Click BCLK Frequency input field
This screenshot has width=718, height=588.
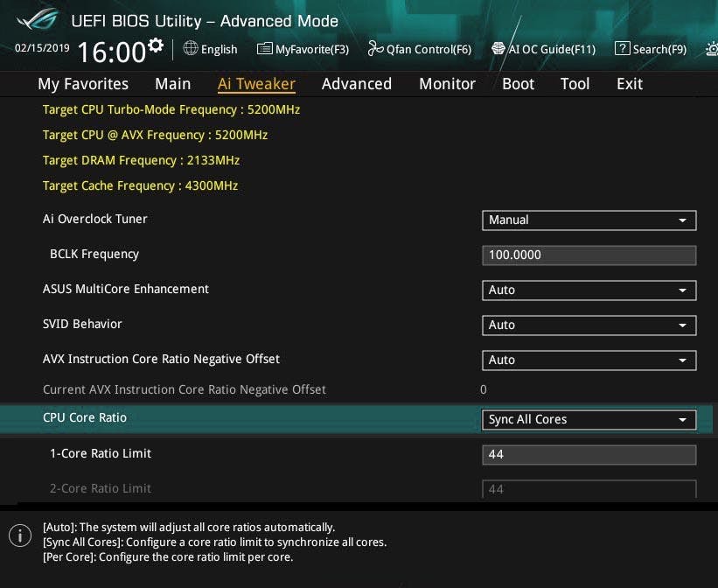(x=589, y=255)
